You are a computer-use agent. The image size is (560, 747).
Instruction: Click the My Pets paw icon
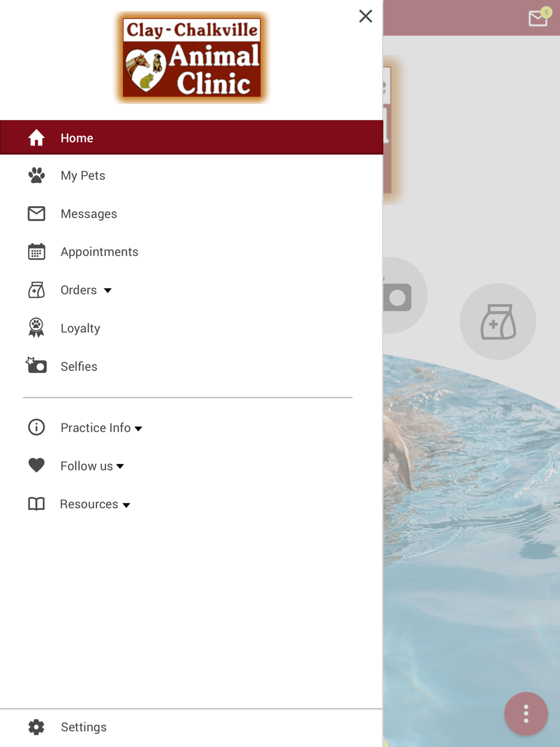click(x=36, y=175)
